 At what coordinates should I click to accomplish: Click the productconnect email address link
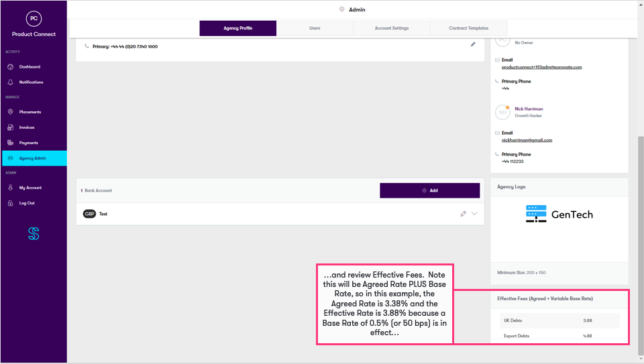pos(541,67)
